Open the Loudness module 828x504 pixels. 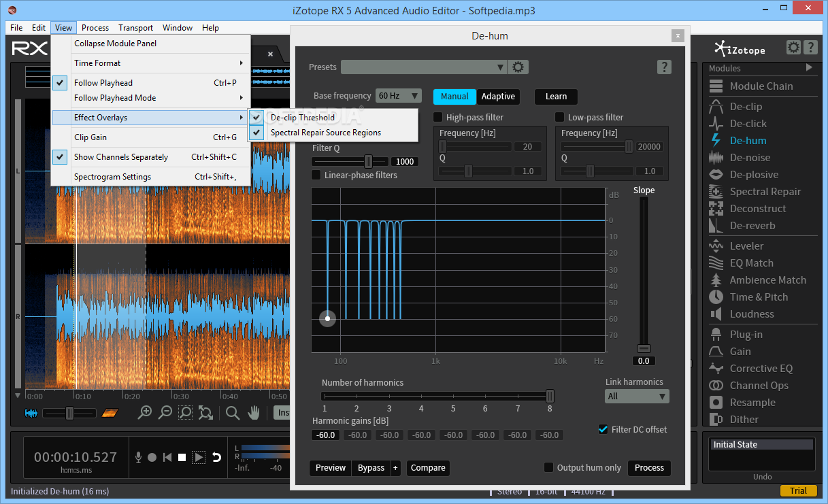pos(752,314)
